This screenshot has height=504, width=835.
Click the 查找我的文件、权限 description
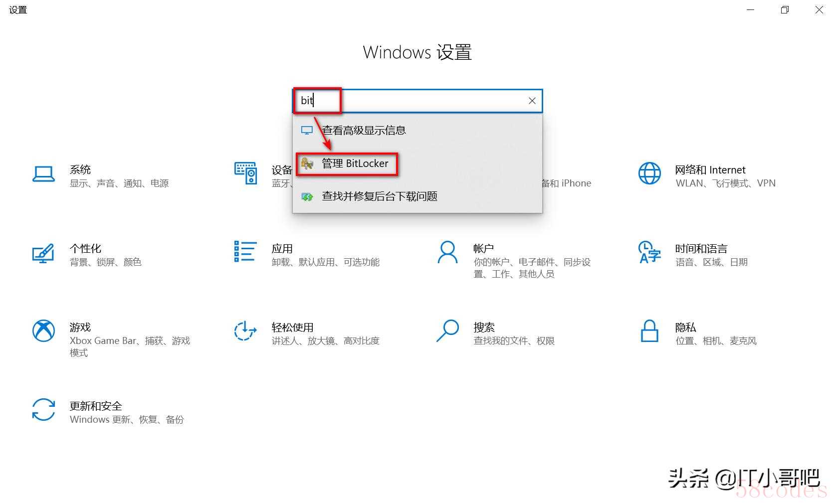click(x=514, y=341)
